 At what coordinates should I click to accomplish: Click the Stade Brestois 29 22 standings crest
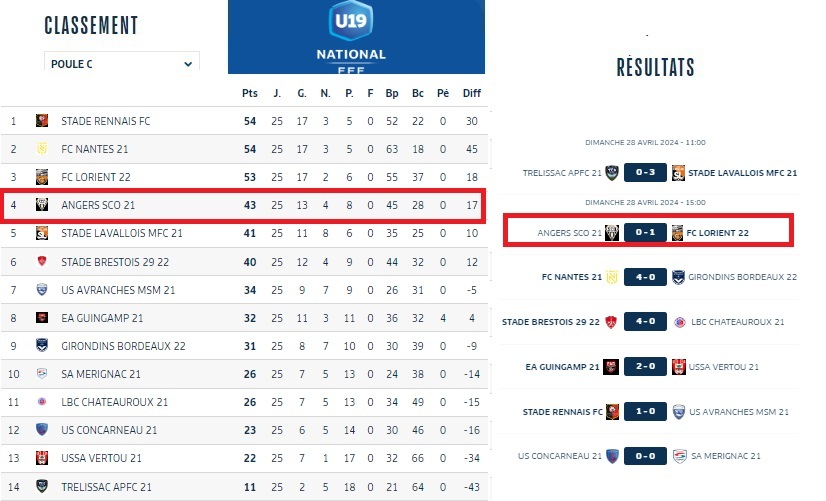42,262
